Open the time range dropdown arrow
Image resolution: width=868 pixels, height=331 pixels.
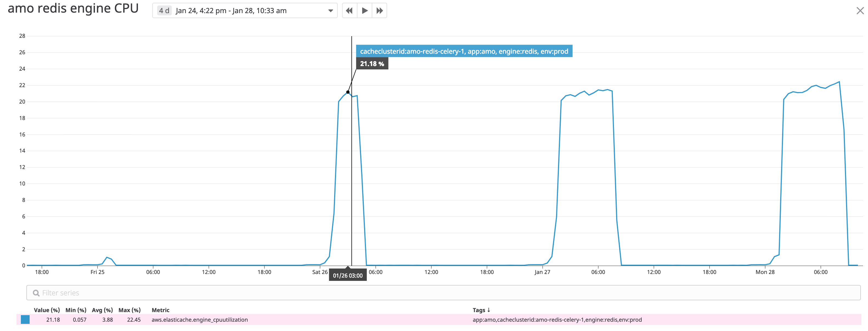point(331,11)
